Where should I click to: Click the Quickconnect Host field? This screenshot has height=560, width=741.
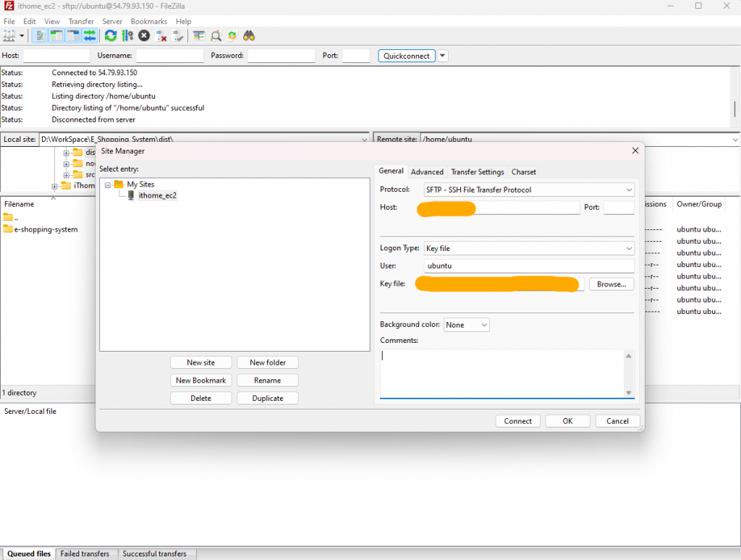pyautogui.click(x=56, y=56)
